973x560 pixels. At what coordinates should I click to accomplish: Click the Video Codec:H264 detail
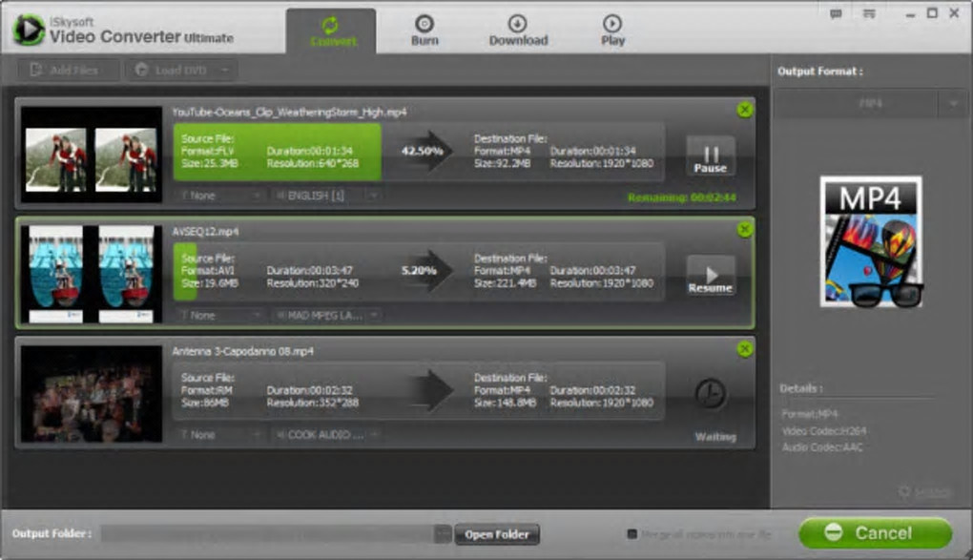point(823,430)
